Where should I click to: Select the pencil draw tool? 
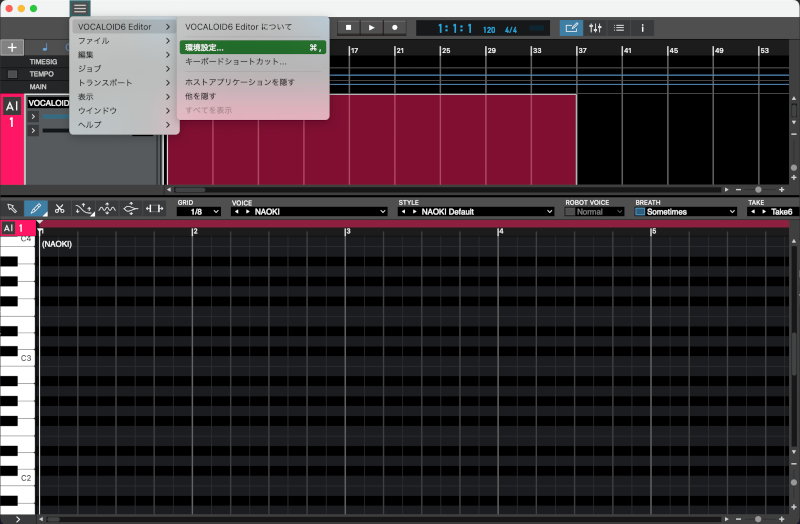pyautogui.click(x=36, y=208)
